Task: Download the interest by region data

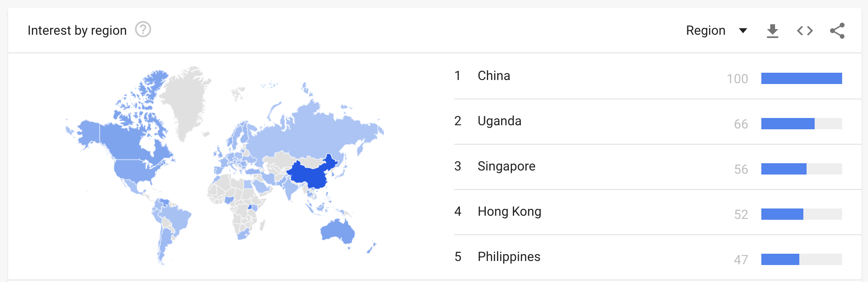Action: point(772,31)
